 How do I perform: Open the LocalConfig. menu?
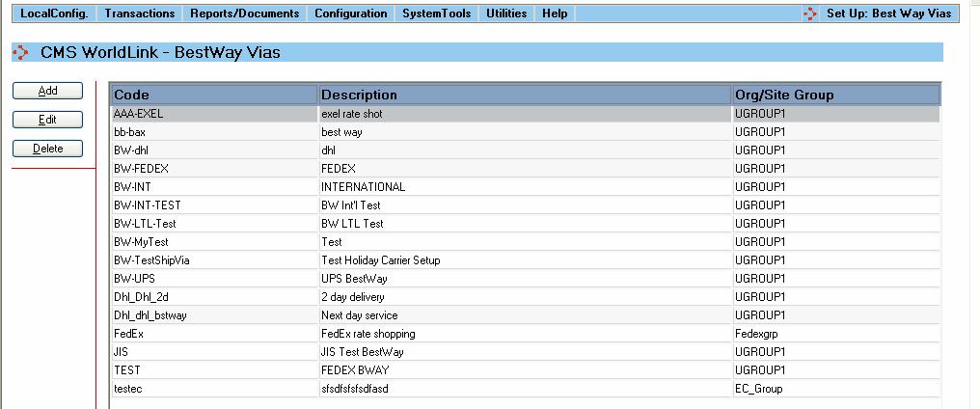click(54, 14)
